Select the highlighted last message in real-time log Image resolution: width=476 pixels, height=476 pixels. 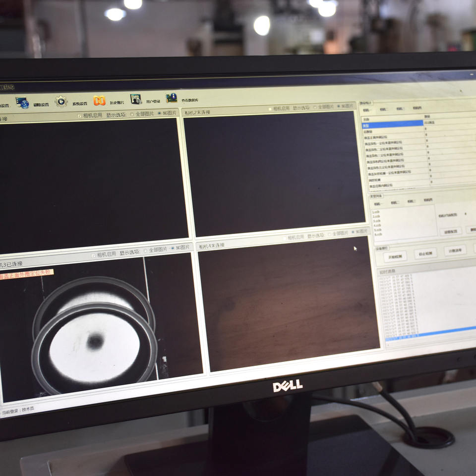point(431,334)
